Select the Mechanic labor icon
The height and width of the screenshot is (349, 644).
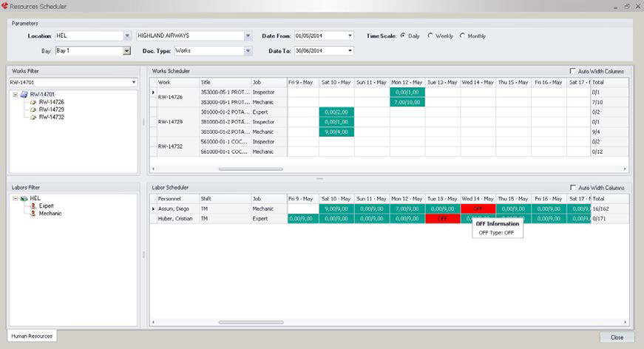point(33,213)
